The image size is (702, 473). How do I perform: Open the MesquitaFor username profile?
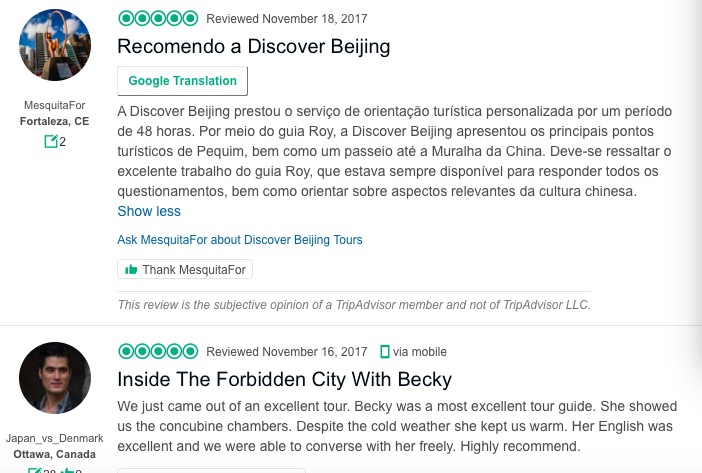[x=55, y=106]
